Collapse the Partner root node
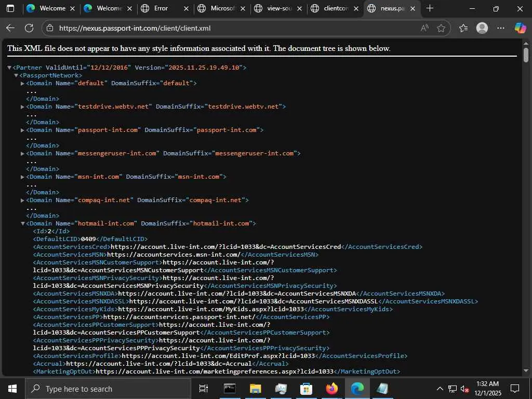This screenshot has height=399, width=532. pyautogui.click(x=9, y=68)
